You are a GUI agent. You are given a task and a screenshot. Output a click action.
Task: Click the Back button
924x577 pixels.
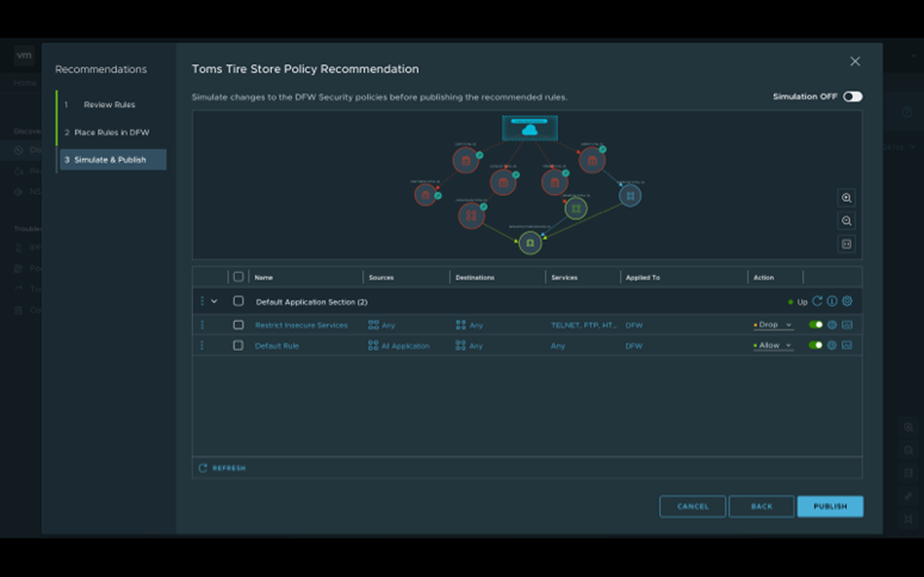tap(761, 506)
